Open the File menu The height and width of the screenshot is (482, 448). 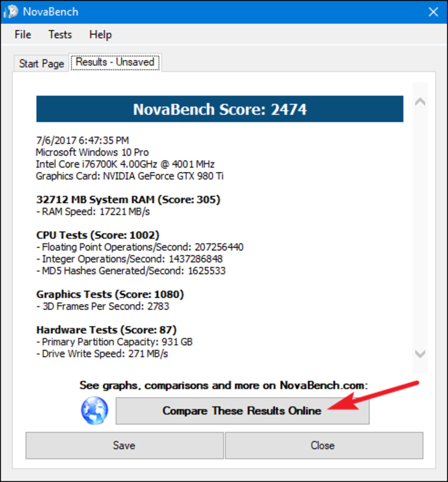pyautogui.click(x=23, y=34)
